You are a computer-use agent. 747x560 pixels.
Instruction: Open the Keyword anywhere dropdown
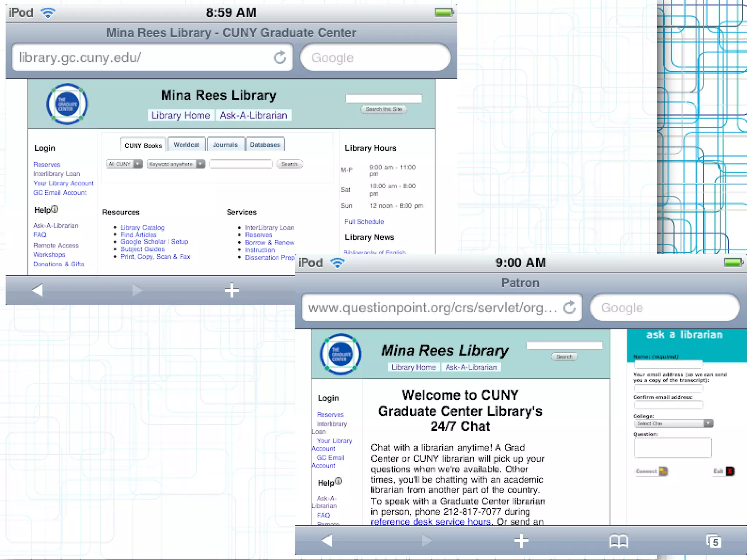[176, 164]
